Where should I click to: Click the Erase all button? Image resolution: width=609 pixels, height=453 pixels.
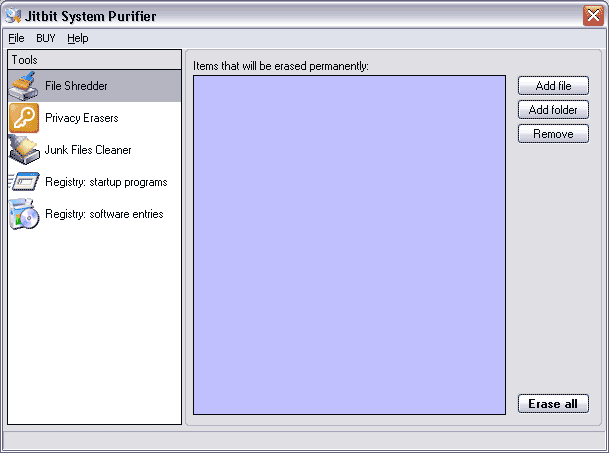point(553,404)
